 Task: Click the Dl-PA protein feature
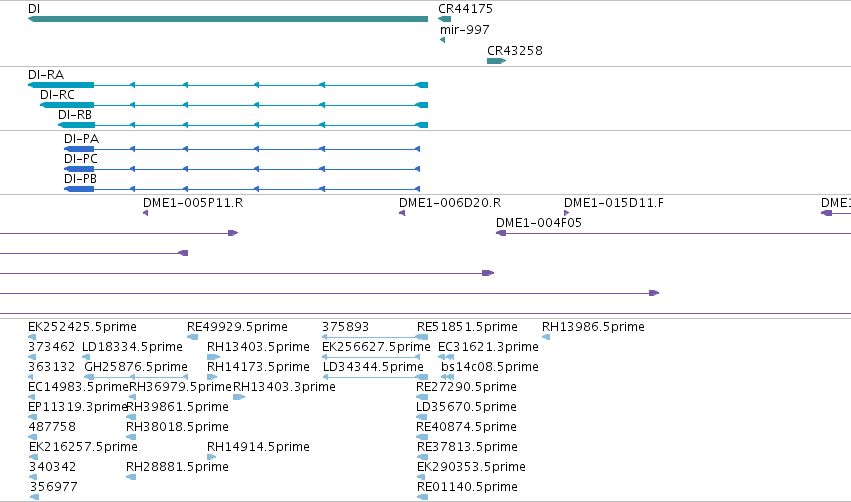pyautogui.click(x=242, y=149)
